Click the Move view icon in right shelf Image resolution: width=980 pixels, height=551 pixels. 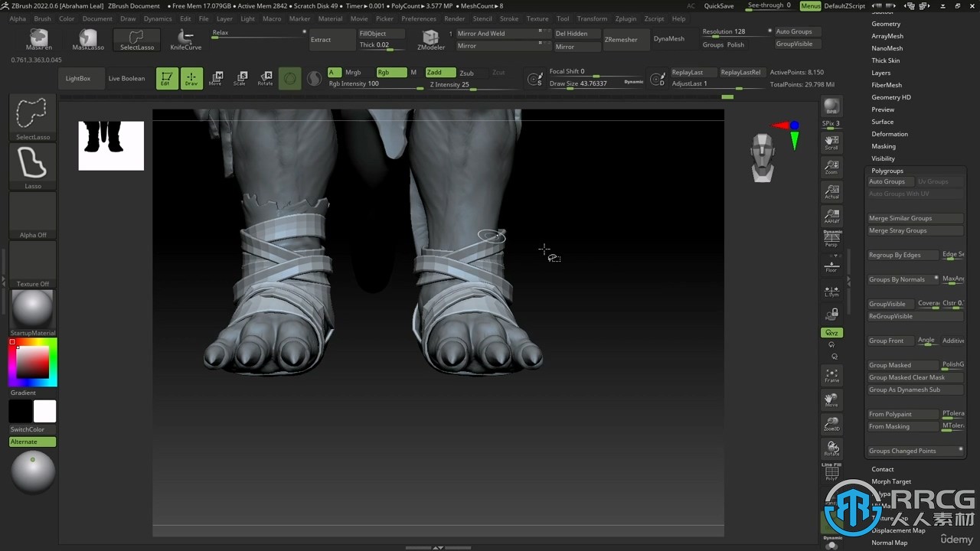click(831, 399)
